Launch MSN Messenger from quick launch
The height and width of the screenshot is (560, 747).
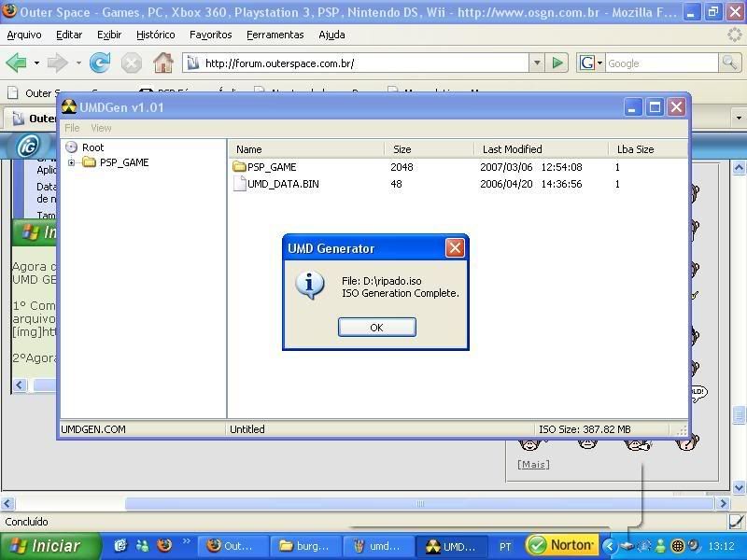click(x=142, y=545)
